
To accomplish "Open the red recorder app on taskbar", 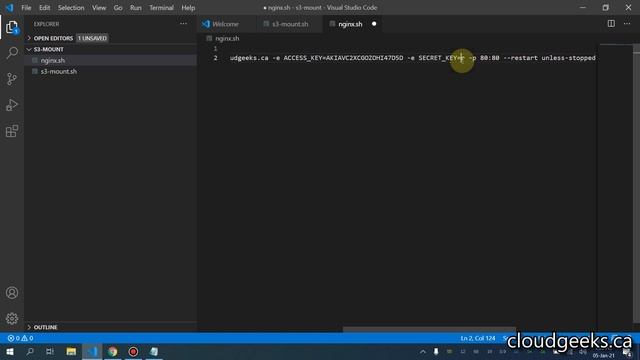I will point(133,351).
